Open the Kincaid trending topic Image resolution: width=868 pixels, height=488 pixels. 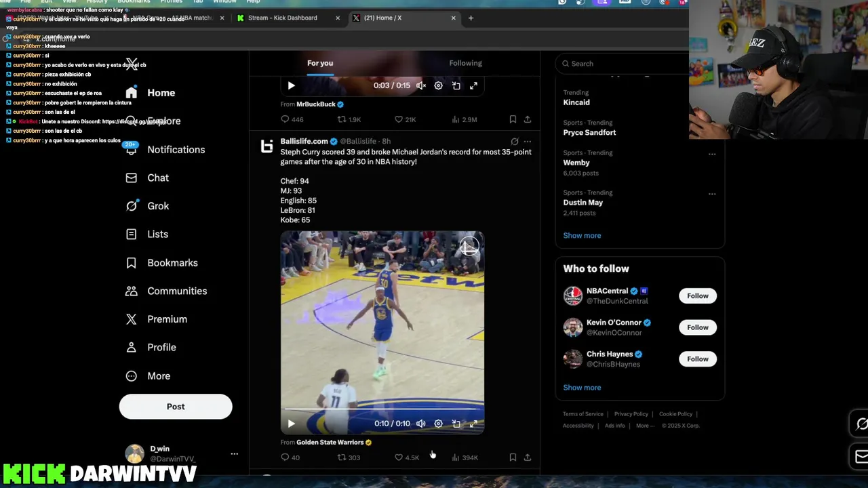pyautogui.click(x=576, y=102)
